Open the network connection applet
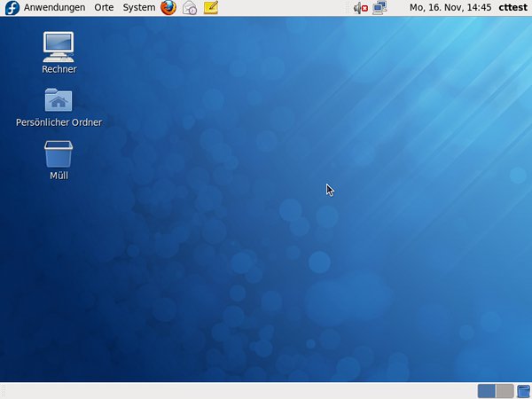This screenshot has height=399, width=532. point(379,8)
